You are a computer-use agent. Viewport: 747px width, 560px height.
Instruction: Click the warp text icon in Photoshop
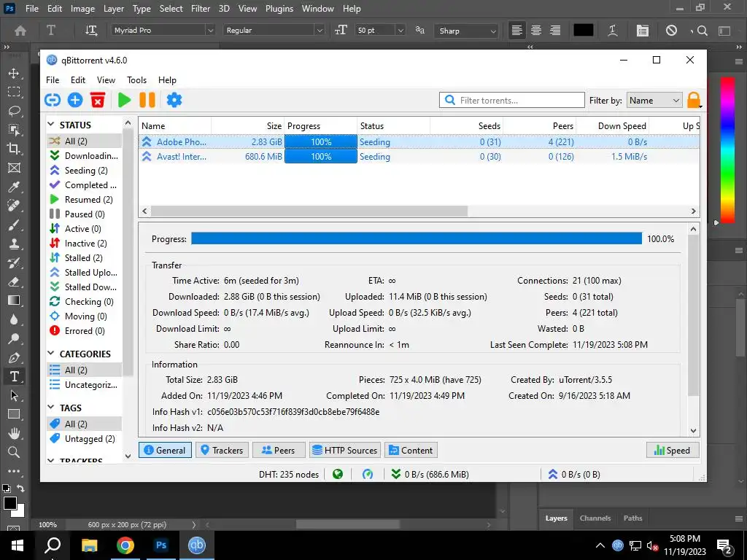[x=613, y=31]
